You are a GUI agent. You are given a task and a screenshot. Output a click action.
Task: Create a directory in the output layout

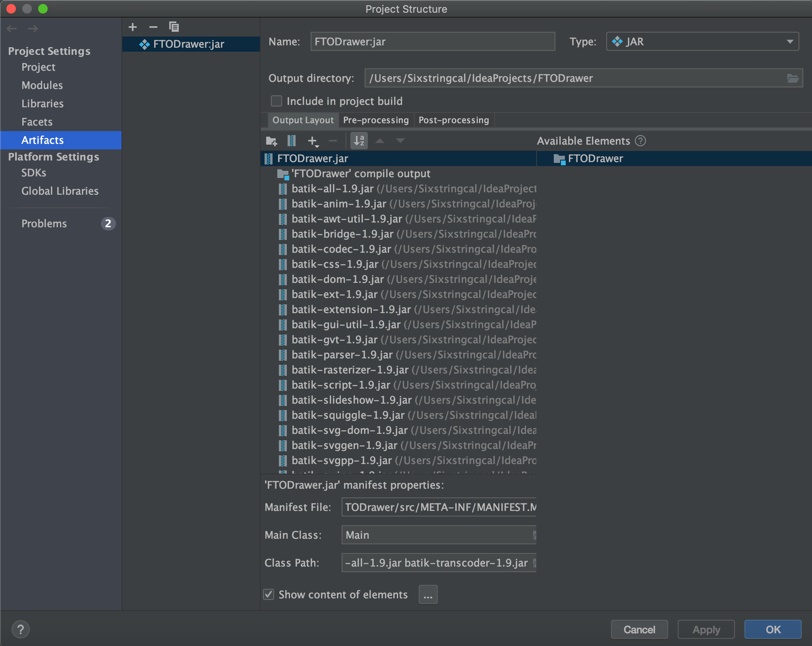coord(271,141)
